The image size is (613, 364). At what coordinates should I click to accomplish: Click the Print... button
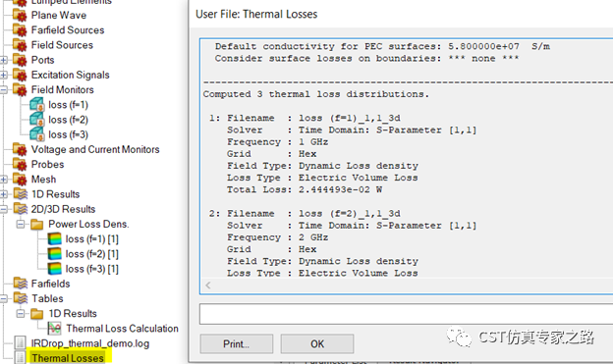point(236,343)
